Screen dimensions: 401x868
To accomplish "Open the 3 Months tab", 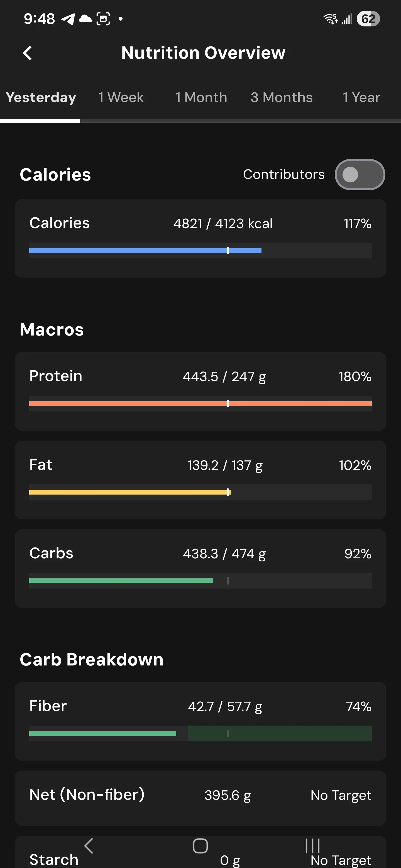I will (281, 98).
